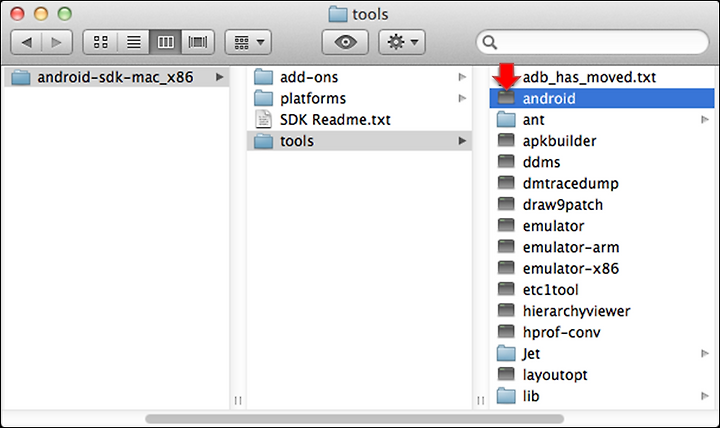720x428 pixels.
Task: Click the 'add-ons' folder name
Action: (309, 77)
